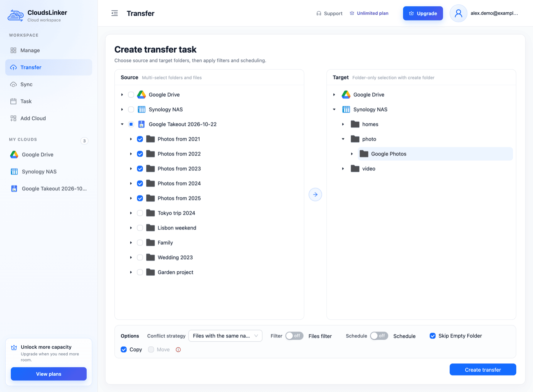Open the Manage menu item

point(49,50)
